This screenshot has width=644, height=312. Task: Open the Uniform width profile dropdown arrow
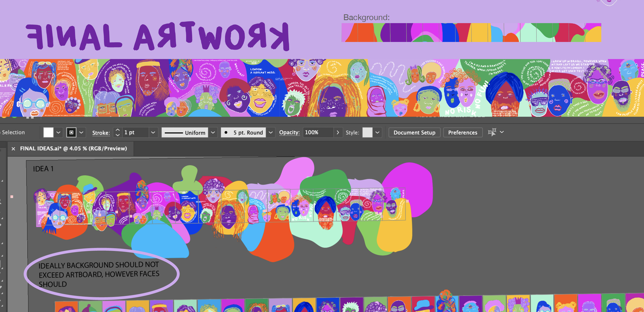coord(213,132)
